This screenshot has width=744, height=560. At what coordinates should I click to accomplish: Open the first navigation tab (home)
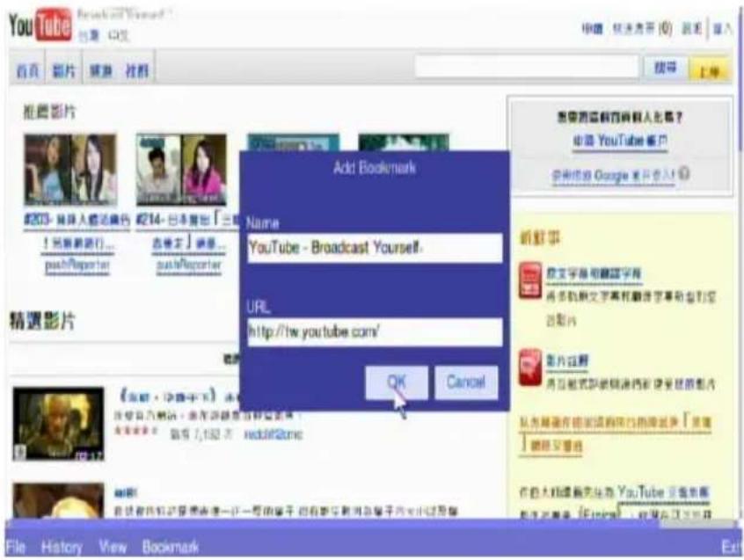point(27,71)
